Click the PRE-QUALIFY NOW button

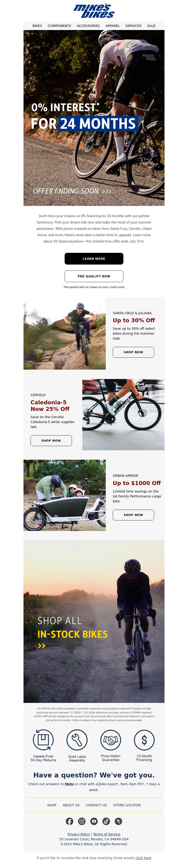point(94,276)
